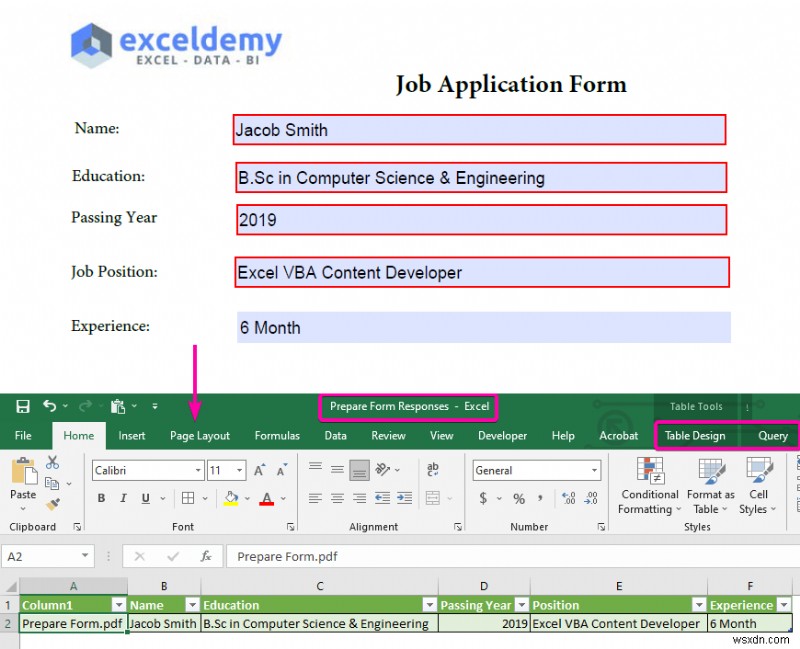This screenshot has width=800, height=649.
Task: Apply red font color
Action: tap(266, 499)
